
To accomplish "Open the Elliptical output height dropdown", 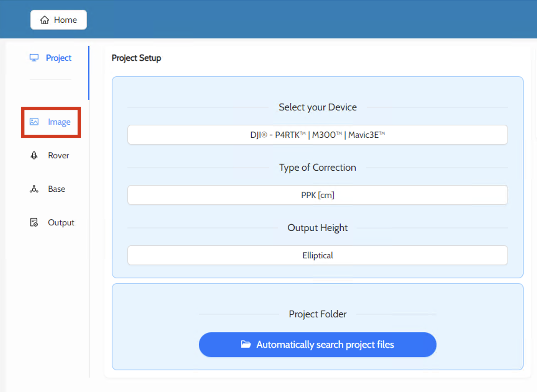I will (317, 256).
